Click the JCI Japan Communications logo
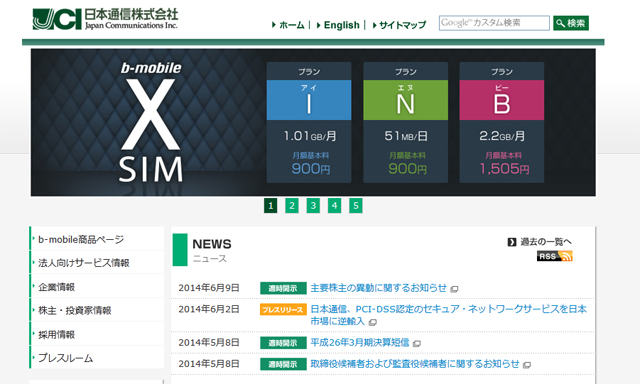 pyautogui.click(x=105, y=19)
